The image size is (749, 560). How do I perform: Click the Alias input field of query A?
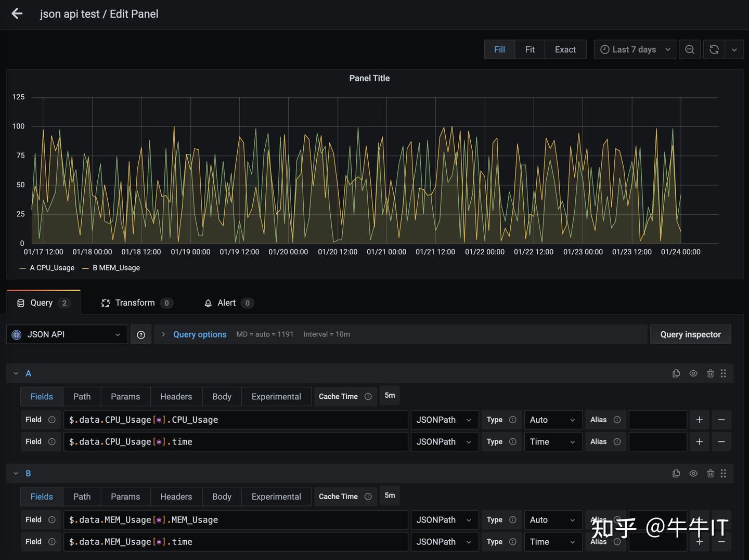(x=657, y=420)
